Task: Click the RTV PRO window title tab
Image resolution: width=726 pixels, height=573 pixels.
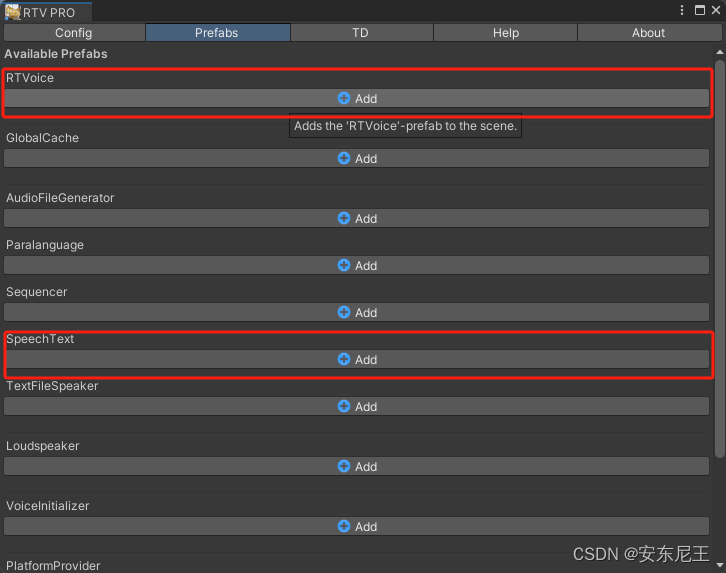Action: pyautogui.click(x=46, y=12)
